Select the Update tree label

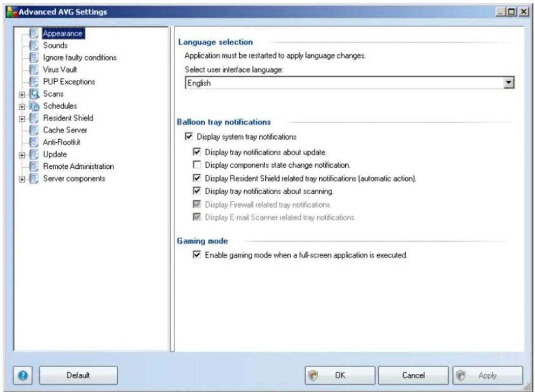click(x=55, y=154)
